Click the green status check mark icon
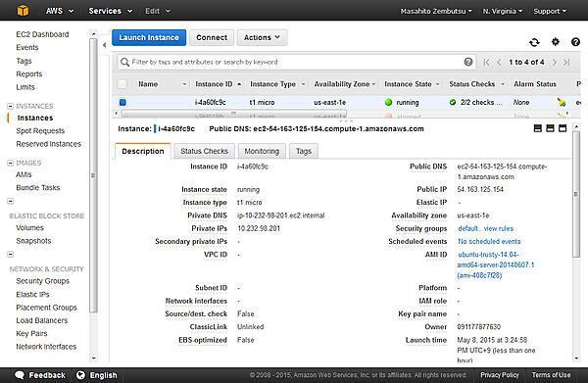The height and width of the screenshot is (383, 588). point(453,102)
